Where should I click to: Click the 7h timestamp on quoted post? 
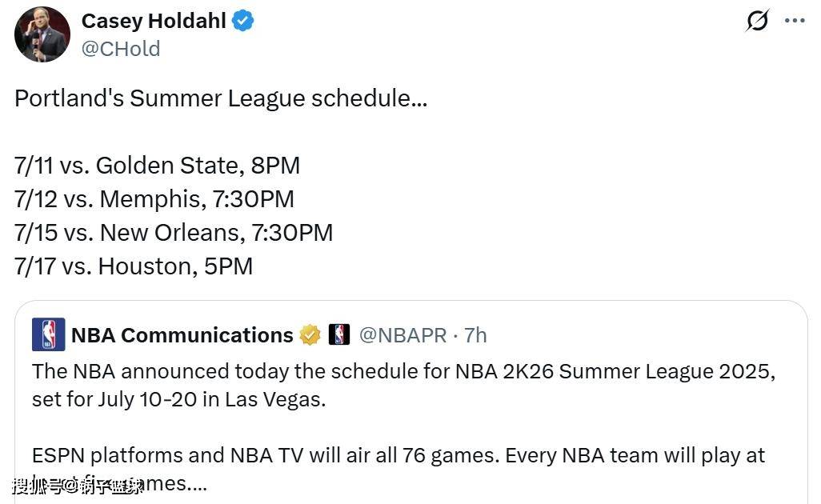[475, 335]
